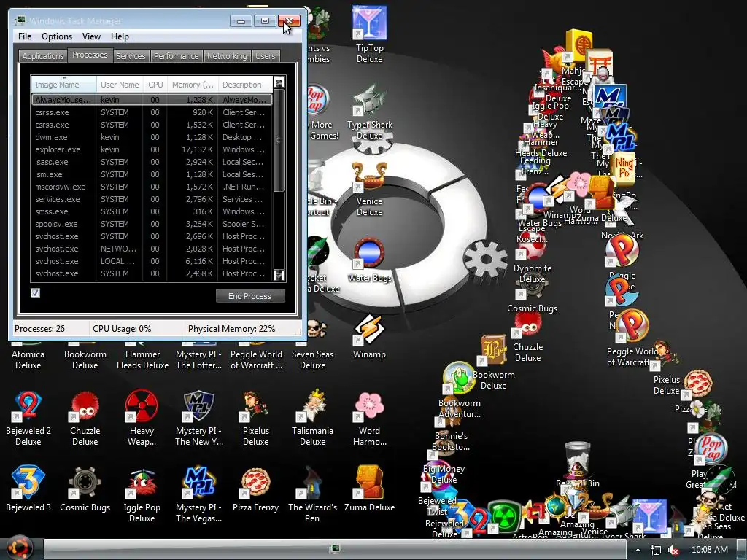Open the Cosmic Bugs gear icon in bottom grid

[85, 489]
